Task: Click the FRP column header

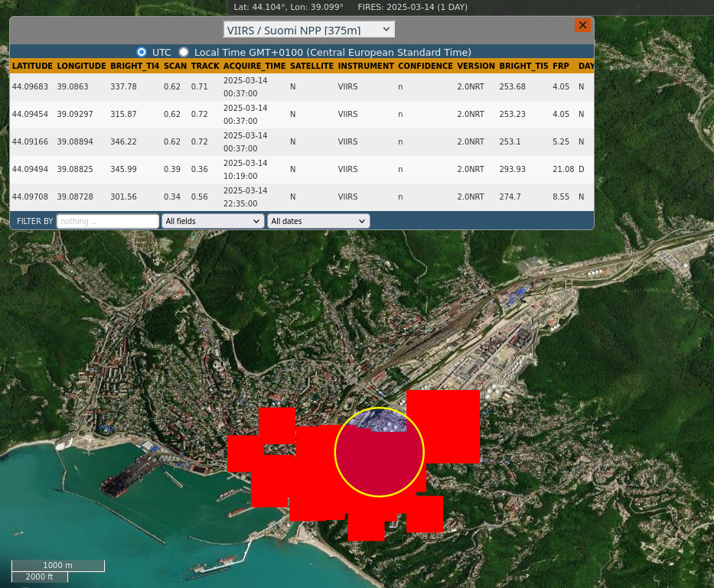Action: (561, 67)
